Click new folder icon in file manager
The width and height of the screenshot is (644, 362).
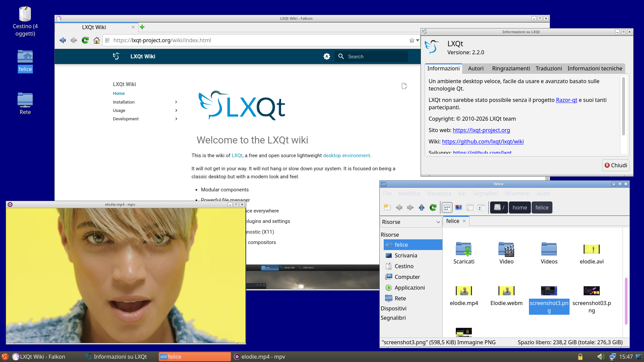(387, 207)
